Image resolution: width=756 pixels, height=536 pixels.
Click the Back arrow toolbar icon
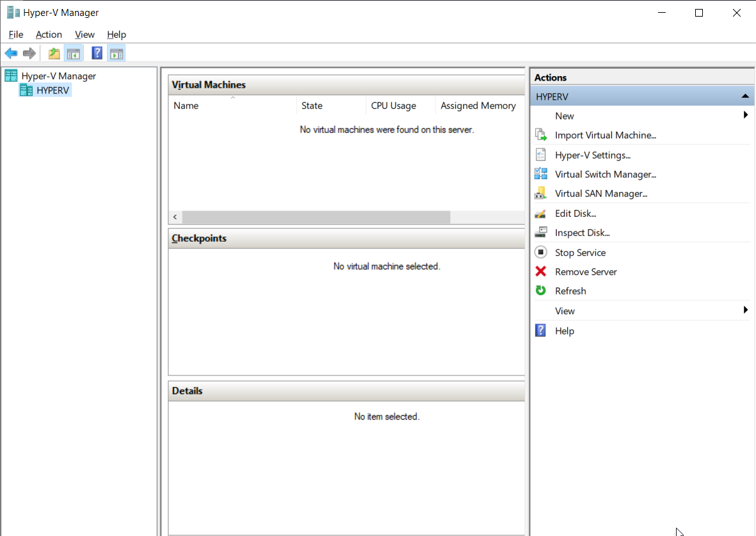(11, 54)
